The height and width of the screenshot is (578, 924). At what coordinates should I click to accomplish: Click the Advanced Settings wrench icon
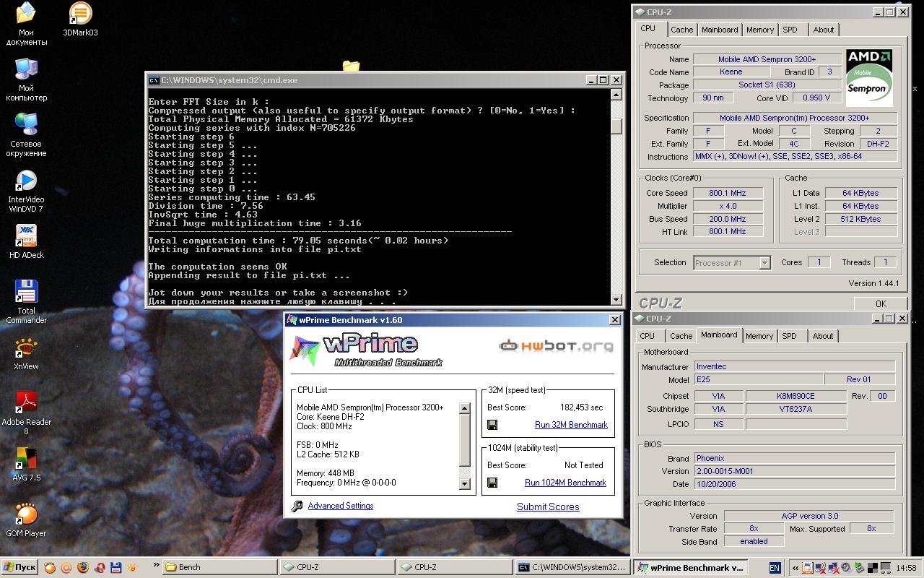click(x=297, y=506)
